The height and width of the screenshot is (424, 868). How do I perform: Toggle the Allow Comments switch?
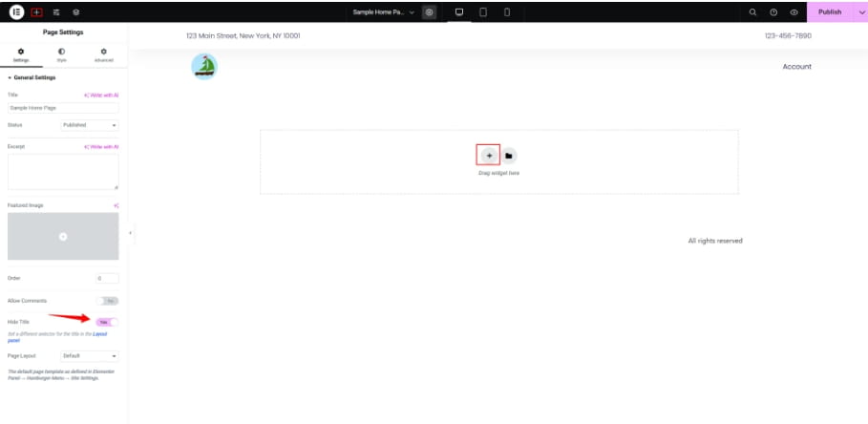(x=110, y=301)
